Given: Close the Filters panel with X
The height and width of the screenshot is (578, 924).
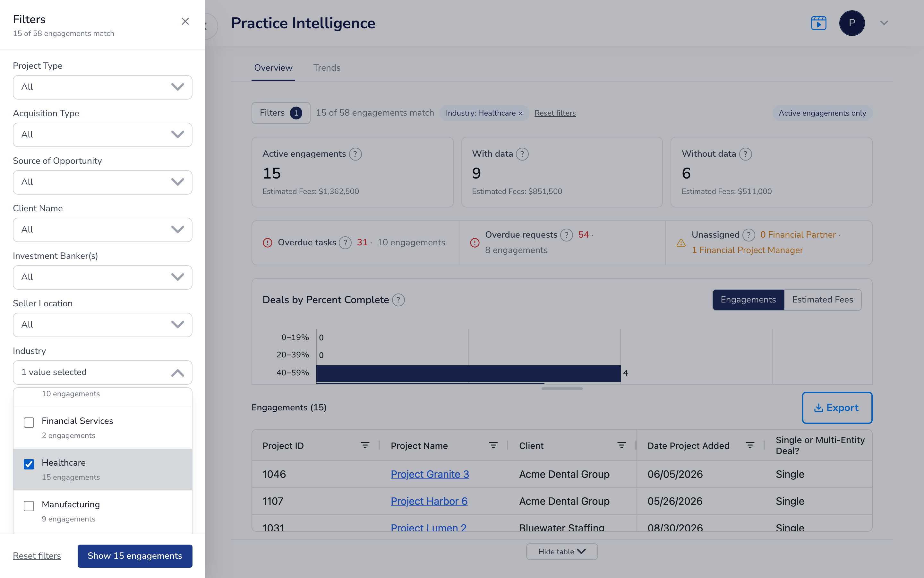Looking at the screenshot, I should 185,22.
